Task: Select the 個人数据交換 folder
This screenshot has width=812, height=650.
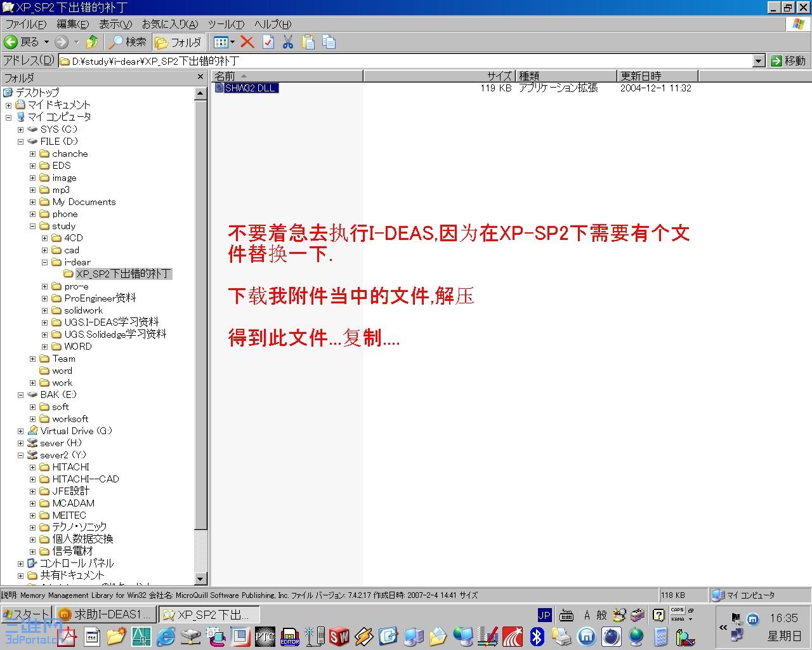Action: click(82, 540)
